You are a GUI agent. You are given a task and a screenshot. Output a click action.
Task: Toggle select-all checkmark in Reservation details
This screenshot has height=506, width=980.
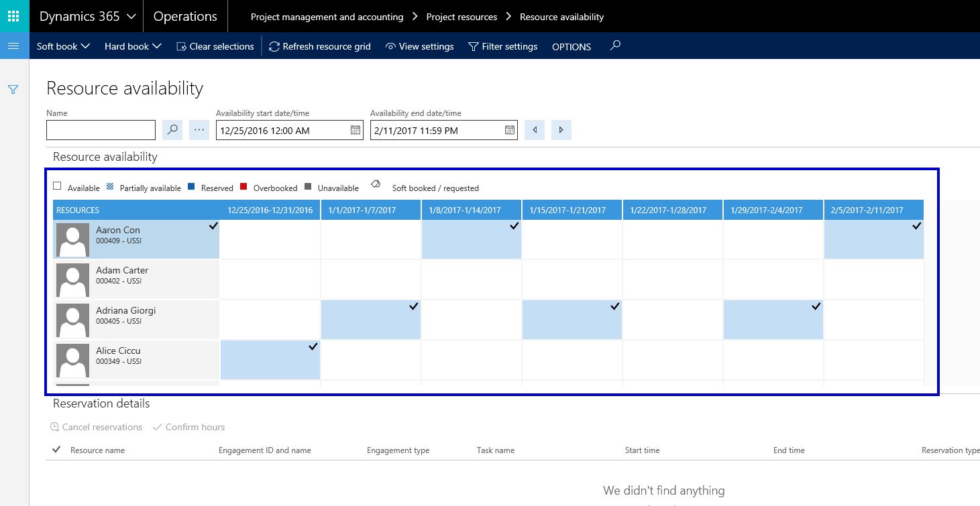tap(56, 450)
